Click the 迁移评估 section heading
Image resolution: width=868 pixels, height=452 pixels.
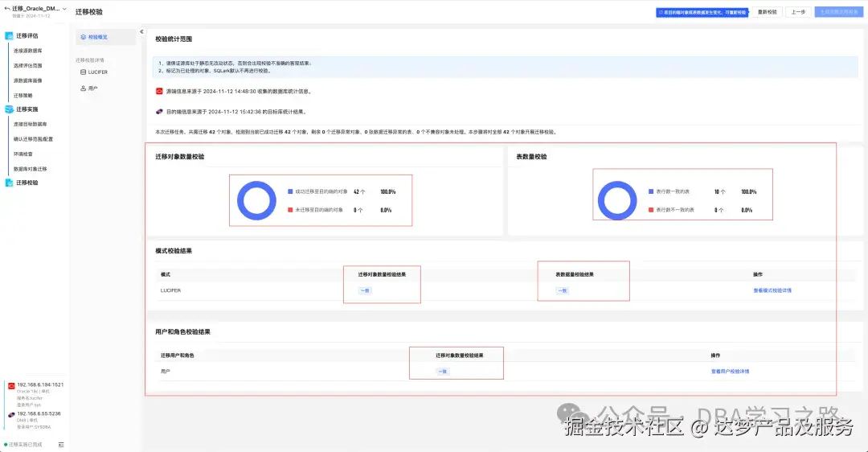27,35
